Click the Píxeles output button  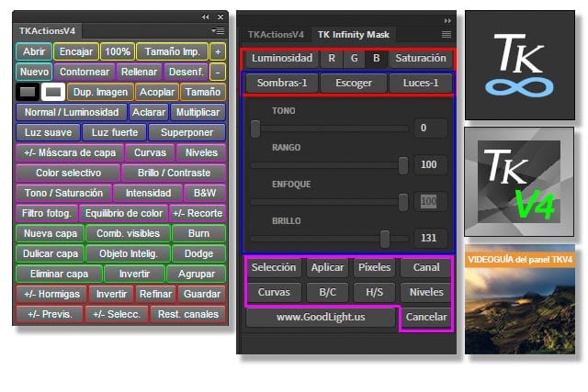tap(374, 267)
